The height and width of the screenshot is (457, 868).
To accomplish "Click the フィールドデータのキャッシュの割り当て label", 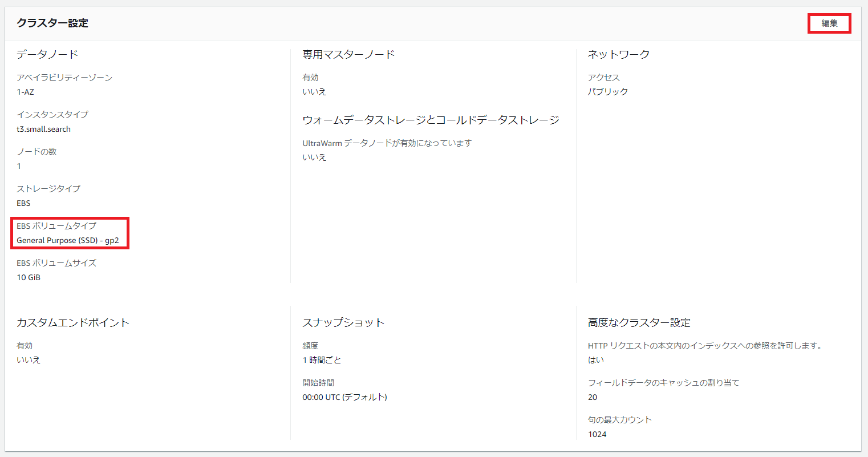I will 663,383.
